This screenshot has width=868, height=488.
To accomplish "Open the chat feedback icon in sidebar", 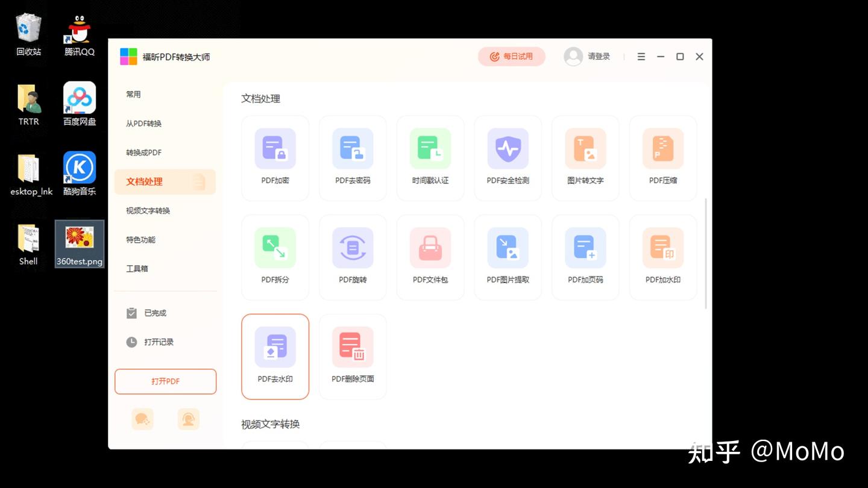I will [143, 419].
